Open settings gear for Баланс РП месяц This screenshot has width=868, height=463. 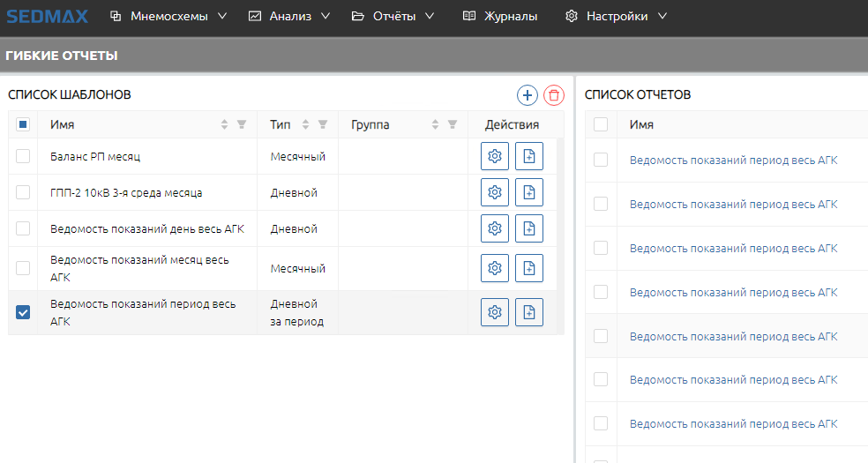[495, 156]
